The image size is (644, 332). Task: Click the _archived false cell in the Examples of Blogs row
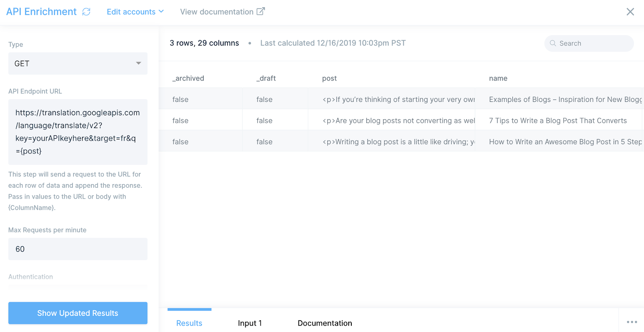point(200,99)
